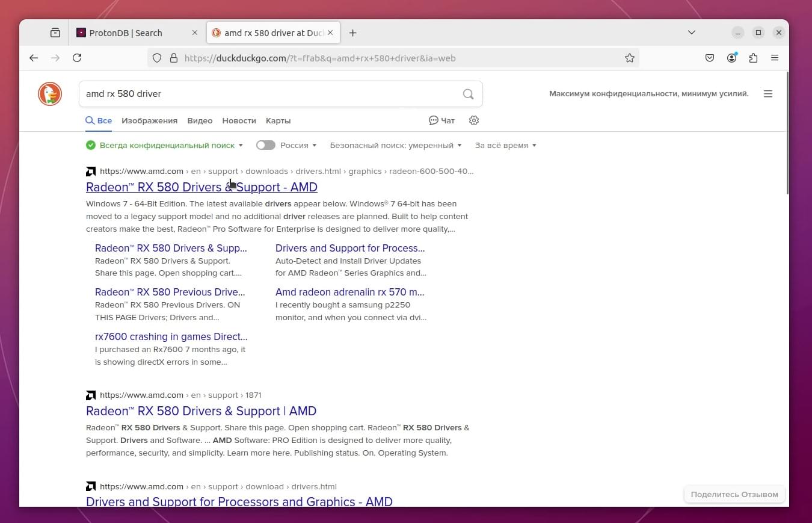
Task: Open search settings gear icon
Action: click(474, 120)
